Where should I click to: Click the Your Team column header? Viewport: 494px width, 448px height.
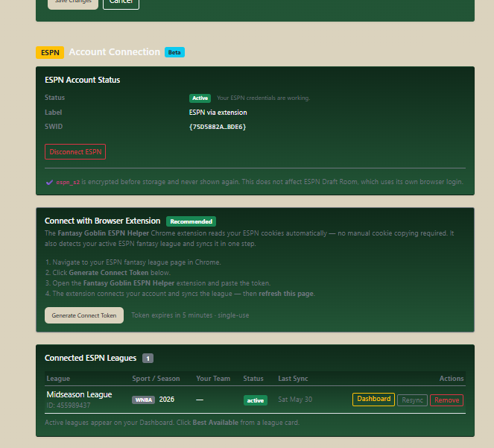(213, 379)
